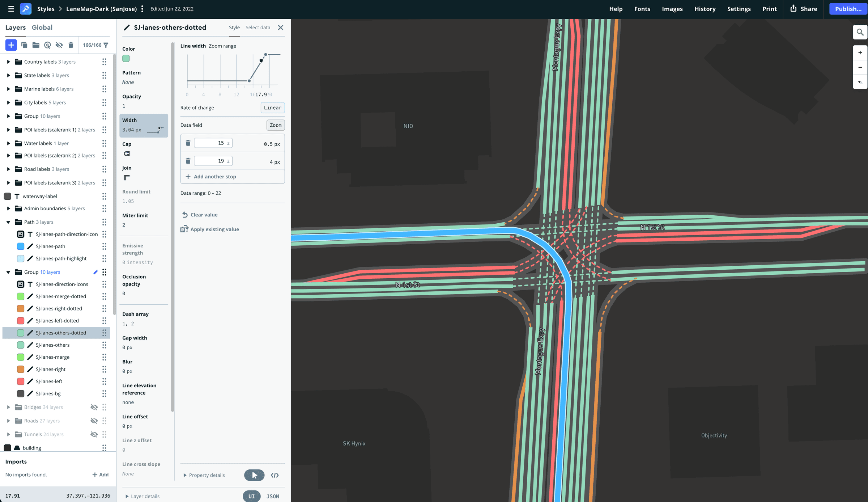The image size is (868, 502).
Task: Delete the zoom 19 stop
Action: 188,161
